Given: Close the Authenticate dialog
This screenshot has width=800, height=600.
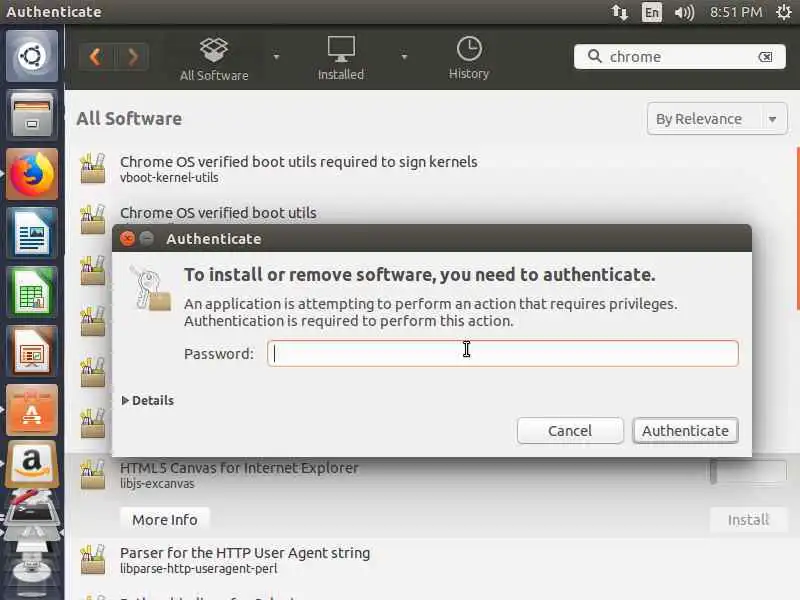Looking at the screenshot, I should pos(127,238).
